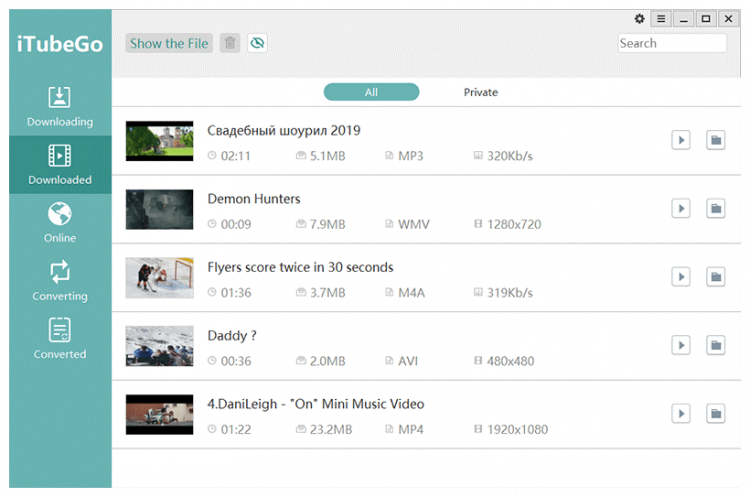Open the Online browser section
The width and height of the screenshot is (750, 497).
(x=60, y=223)
